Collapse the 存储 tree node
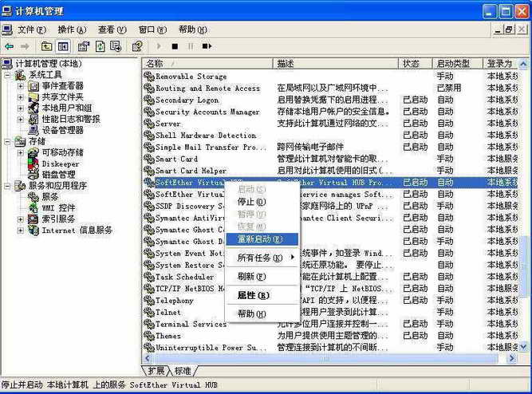 click(8, 141)
